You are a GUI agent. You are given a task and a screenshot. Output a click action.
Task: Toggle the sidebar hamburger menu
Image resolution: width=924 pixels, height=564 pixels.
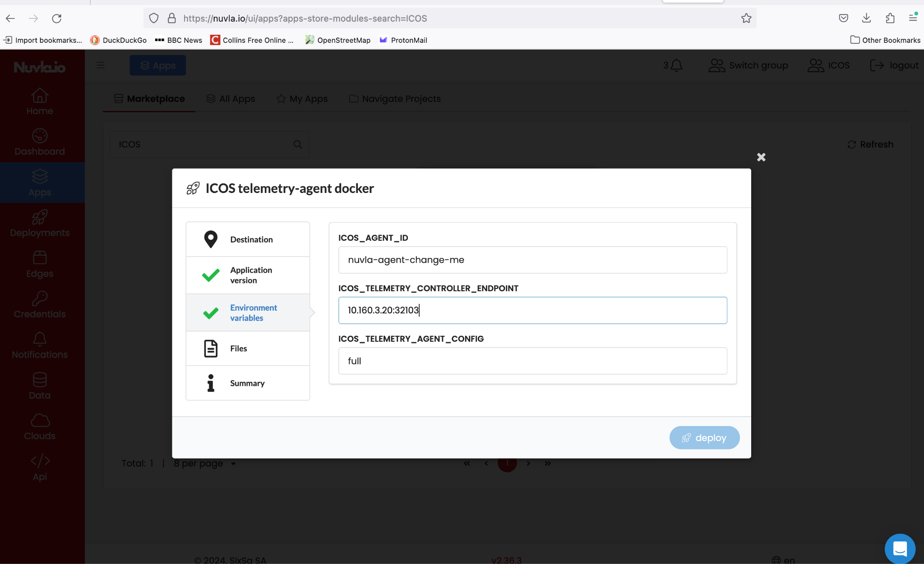click(x=101, y=65)
